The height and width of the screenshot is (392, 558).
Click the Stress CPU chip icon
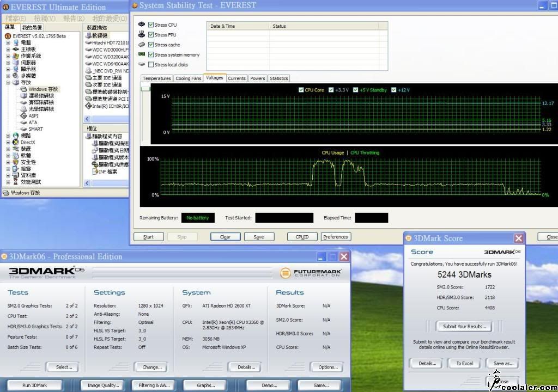coord(142,24)
